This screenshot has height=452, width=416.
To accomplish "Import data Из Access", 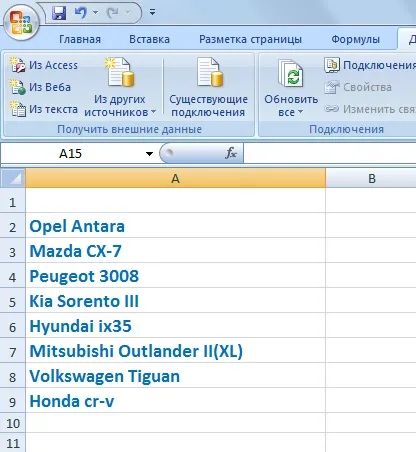I will point(44,65).
